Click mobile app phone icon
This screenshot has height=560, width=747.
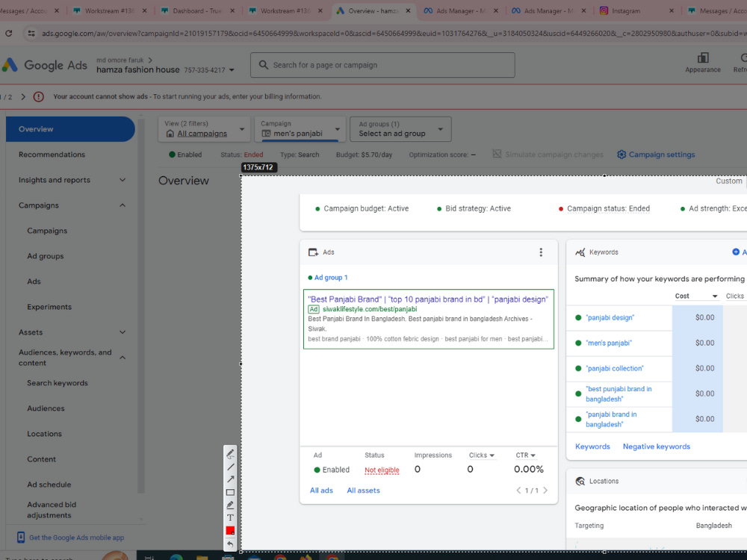(20, 537)
